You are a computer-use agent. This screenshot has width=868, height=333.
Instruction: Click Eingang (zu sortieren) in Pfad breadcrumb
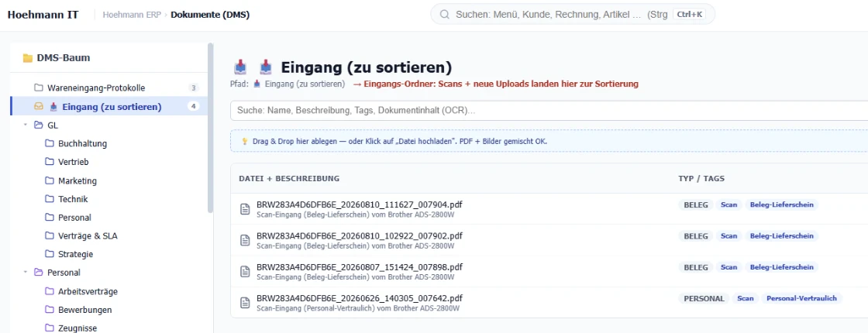(305, 84)
